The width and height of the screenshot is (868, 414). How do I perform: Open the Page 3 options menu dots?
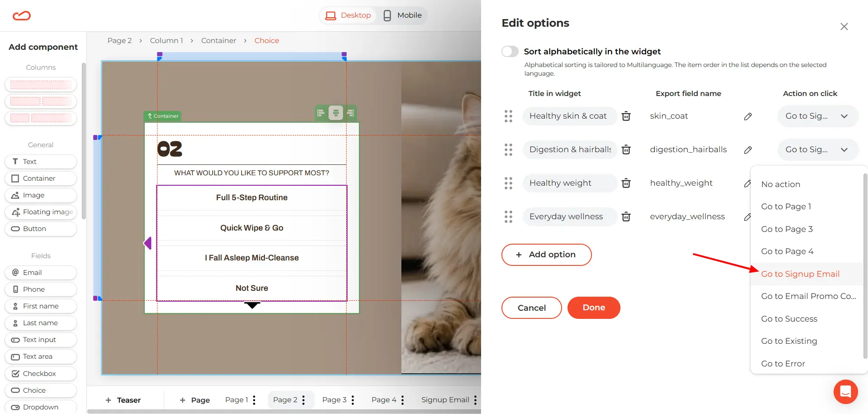pyautogui.click(x=353, y=400)
